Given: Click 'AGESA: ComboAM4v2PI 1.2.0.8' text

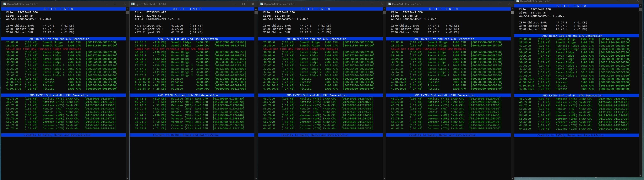Looking at the screenshot, I should 157,19.
